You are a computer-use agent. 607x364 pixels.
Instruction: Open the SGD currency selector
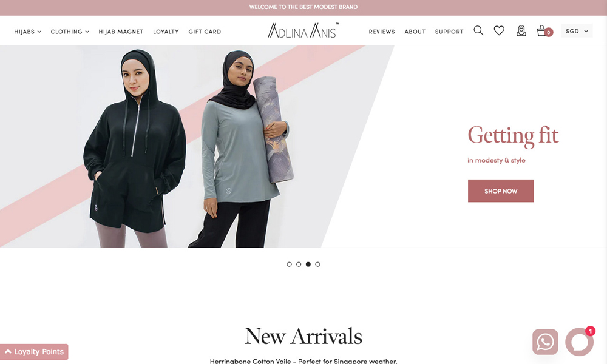(577, 31)
